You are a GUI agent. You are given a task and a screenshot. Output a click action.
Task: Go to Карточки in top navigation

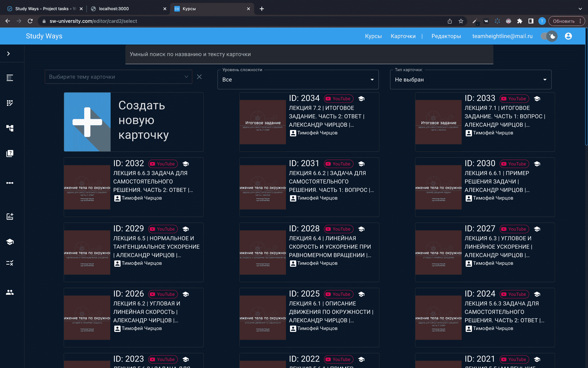tap(403, 36)
